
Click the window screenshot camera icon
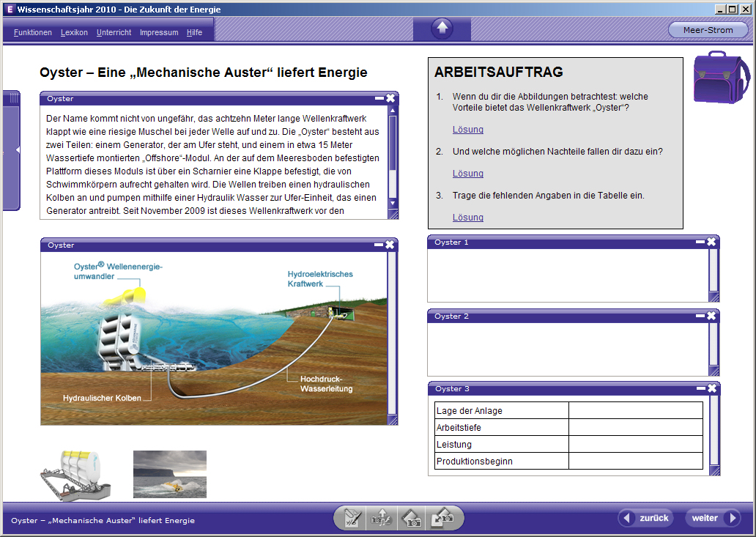[x=412, y=519]
